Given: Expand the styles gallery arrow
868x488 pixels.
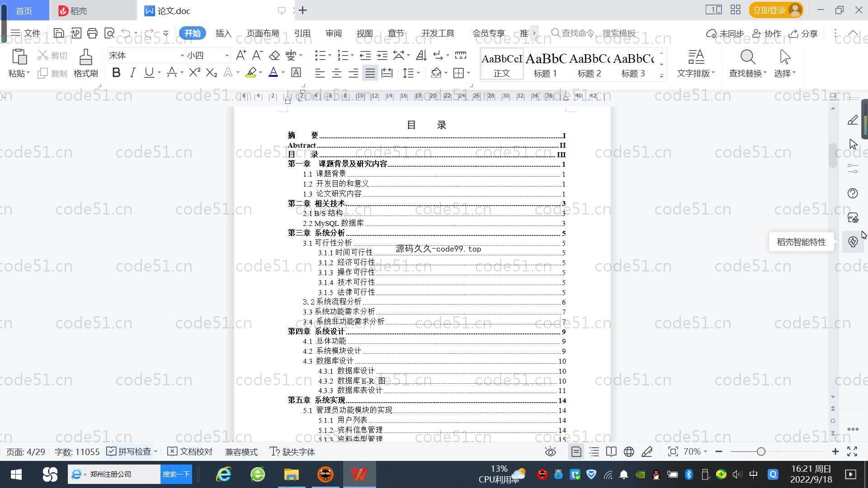Looking at the screenshot, I should (661, 76).
